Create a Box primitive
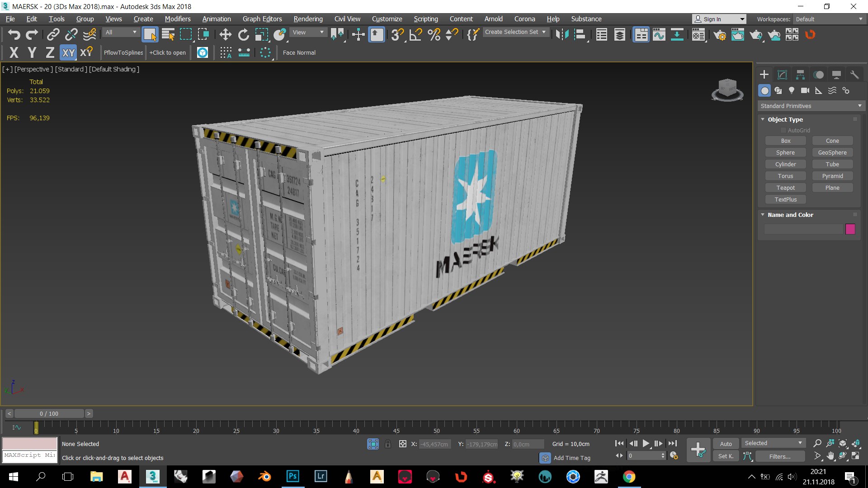 (x=786, y=141)
